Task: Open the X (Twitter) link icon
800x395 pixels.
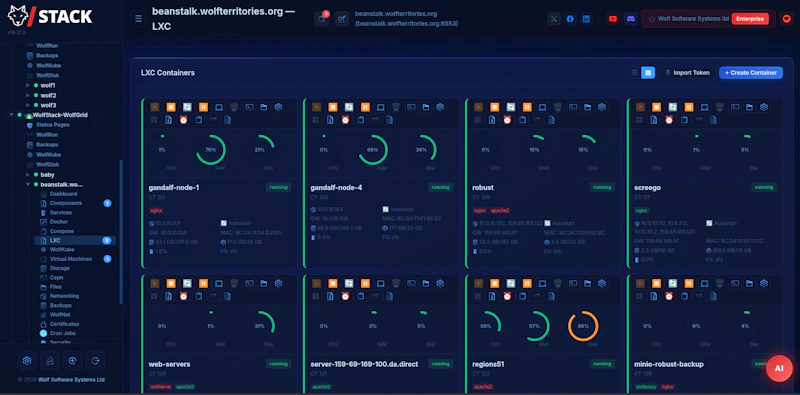Action: 555,19
